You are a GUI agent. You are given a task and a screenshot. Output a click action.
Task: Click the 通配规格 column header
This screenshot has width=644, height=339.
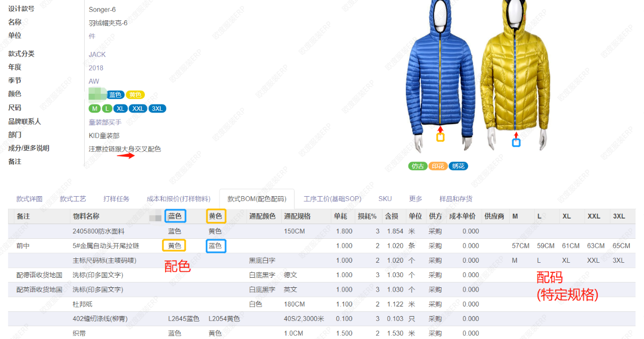(297, 216)
